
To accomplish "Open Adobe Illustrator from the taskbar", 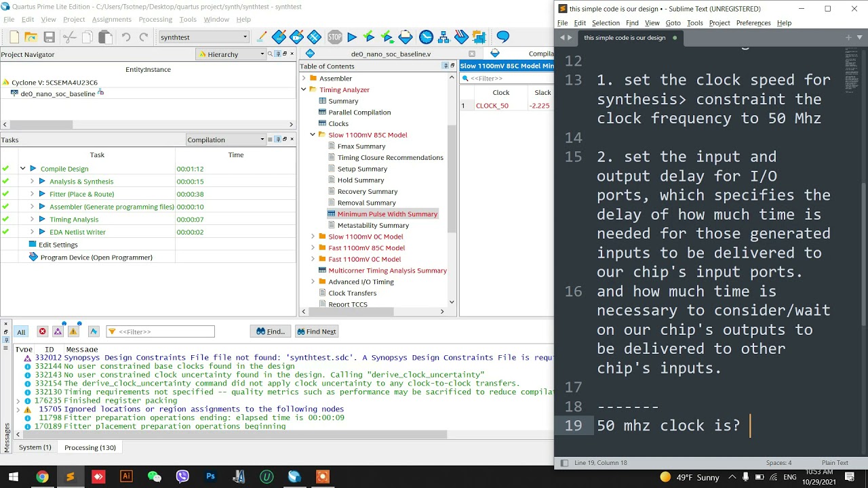I will [x=126, y=476].
